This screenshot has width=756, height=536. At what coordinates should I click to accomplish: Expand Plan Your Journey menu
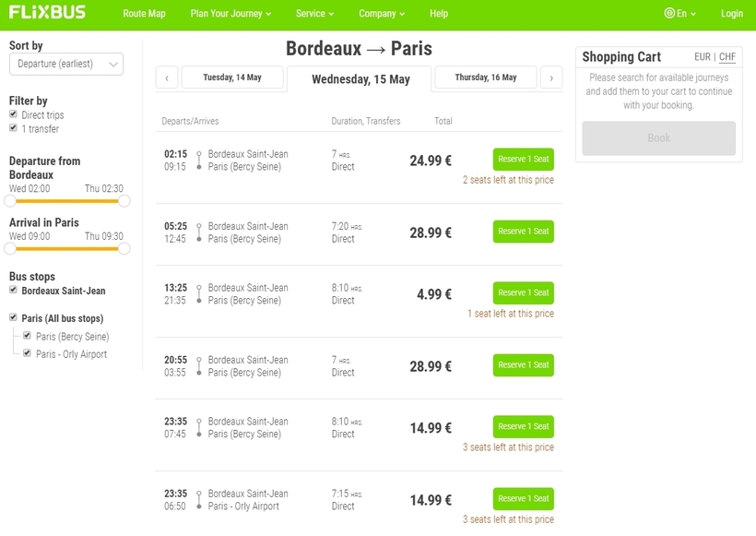click(230, 14)
